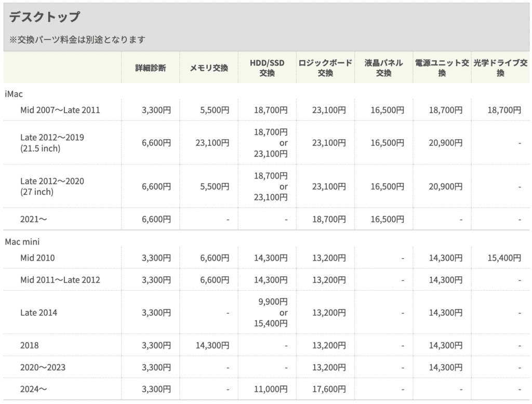This screenshot has width=532, height=404.
Task: Click the Late 2012〜2020 (27 inch) row label
Action: (x=52, y=186)
